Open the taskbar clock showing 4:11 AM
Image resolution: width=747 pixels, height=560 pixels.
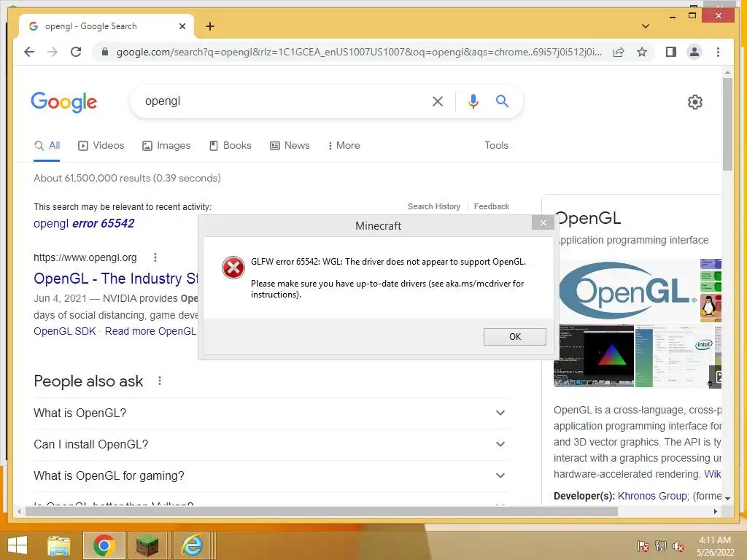[x=715, y=546]
